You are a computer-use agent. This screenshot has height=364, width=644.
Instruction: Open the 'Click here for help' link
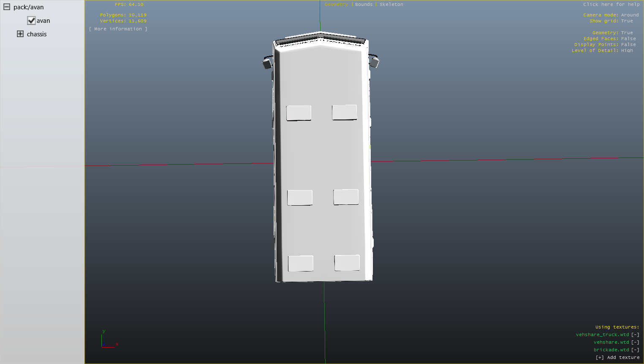(611, 5)
